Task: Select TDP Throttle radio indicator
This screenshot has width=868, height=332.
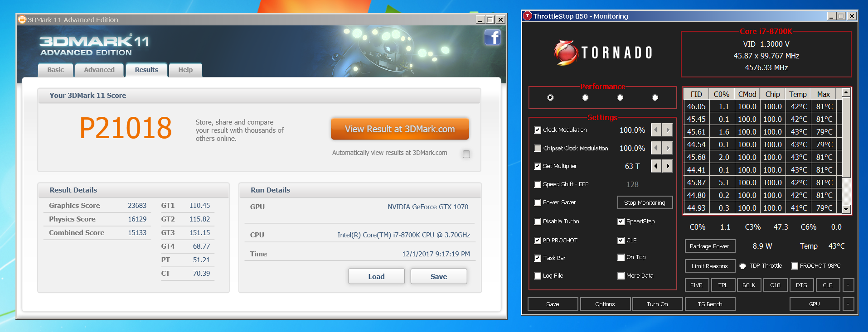Action: click(742, 266)
